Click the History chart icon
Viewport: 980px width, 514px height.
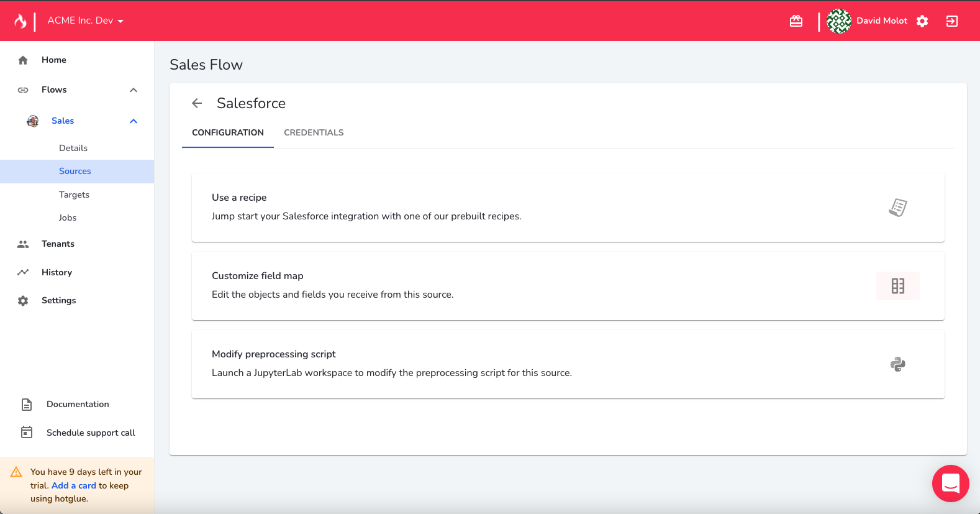click(x=23, y=272)
